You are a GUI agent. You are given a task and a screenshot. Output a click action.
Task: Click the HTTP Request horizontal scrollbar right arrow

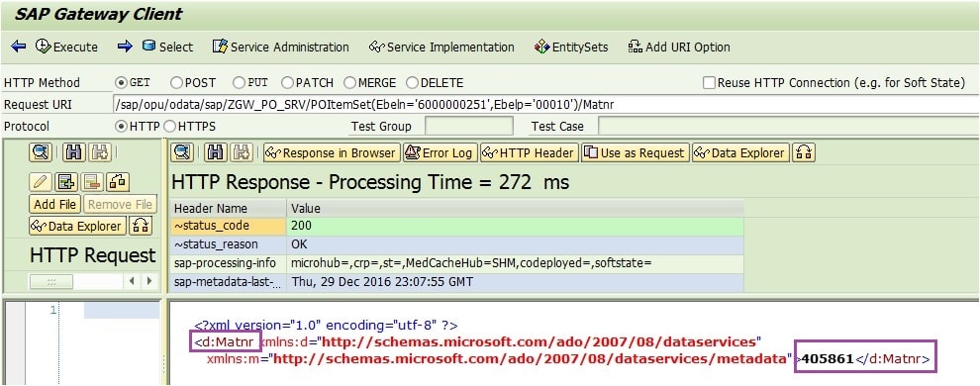coord(148,281)
